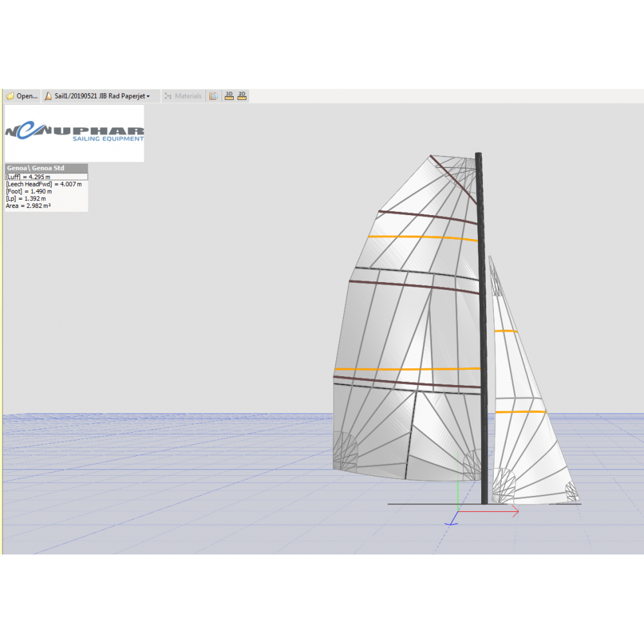
Task: Click the black mast in the 3D view
Action: click(x=480, y=322)
